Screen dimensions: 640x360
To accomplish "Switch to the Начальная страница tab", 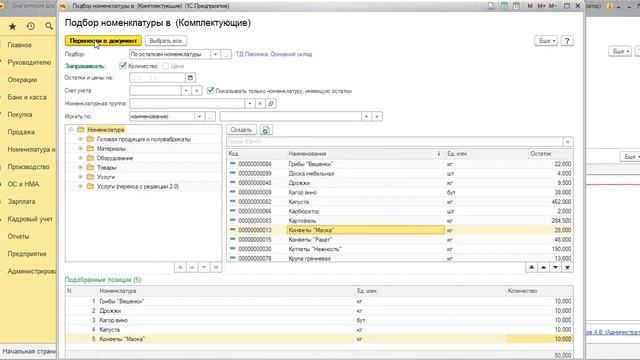I will pos(29,351).
